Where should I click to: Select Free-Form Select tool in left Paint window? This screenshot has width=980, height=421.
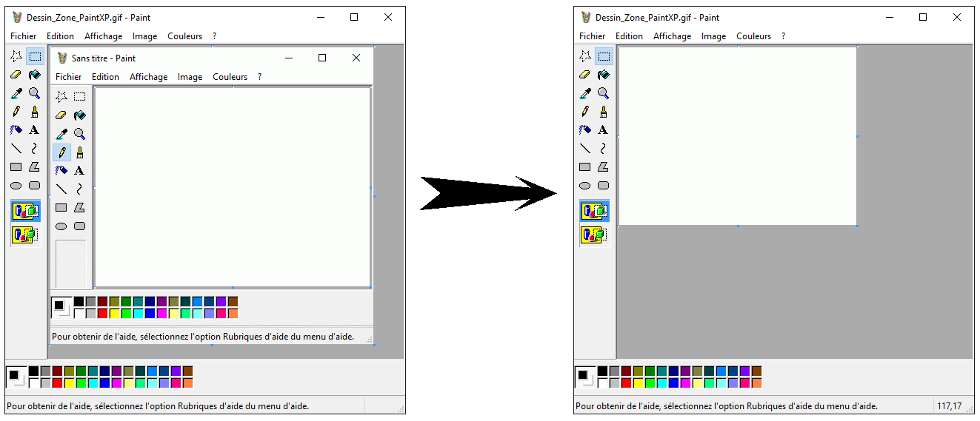16,56
